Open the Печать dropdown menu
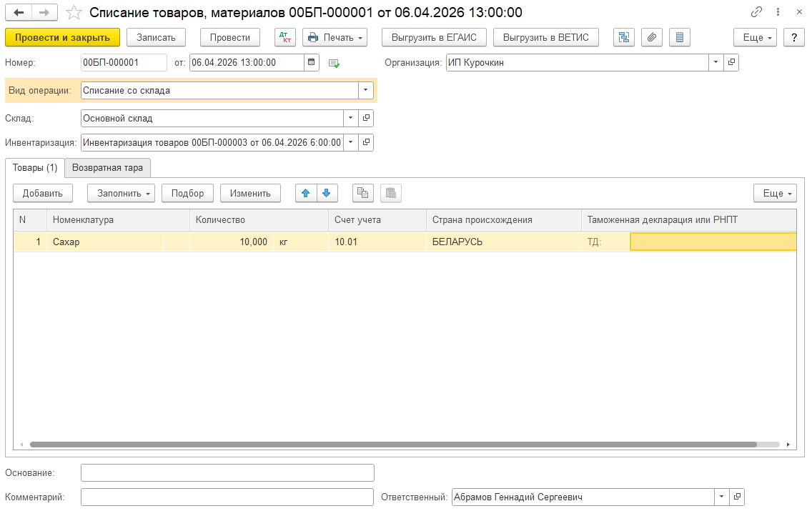Viewport: 812px width, 511px height. coord(335,37)
